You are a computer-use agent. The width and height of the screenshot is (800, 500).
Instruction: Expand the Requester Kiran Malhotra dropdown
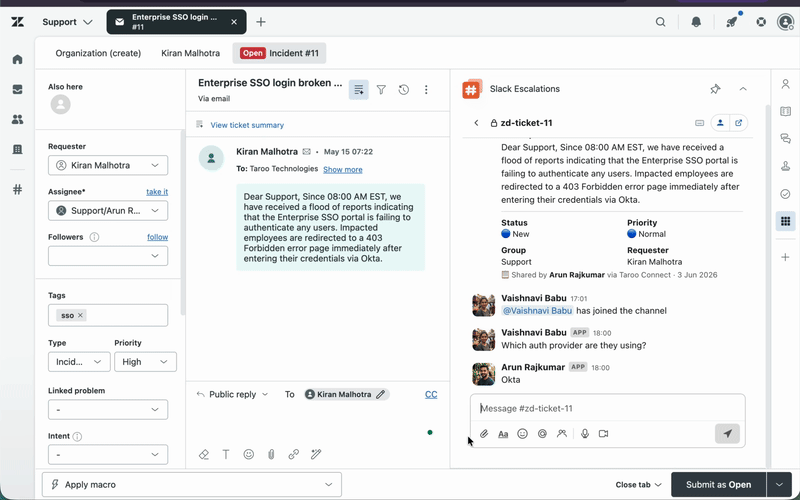108,165
